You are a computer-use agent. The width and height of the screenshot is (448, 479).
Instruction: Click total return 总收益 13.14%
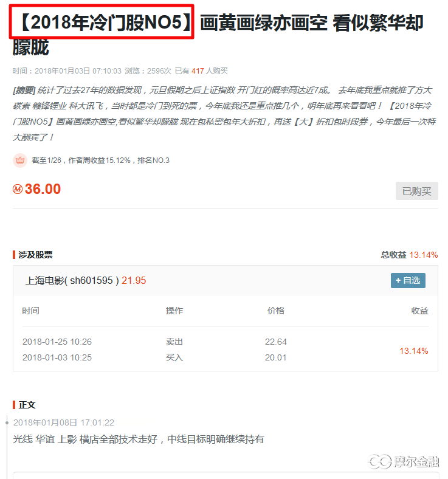[409, 255]
